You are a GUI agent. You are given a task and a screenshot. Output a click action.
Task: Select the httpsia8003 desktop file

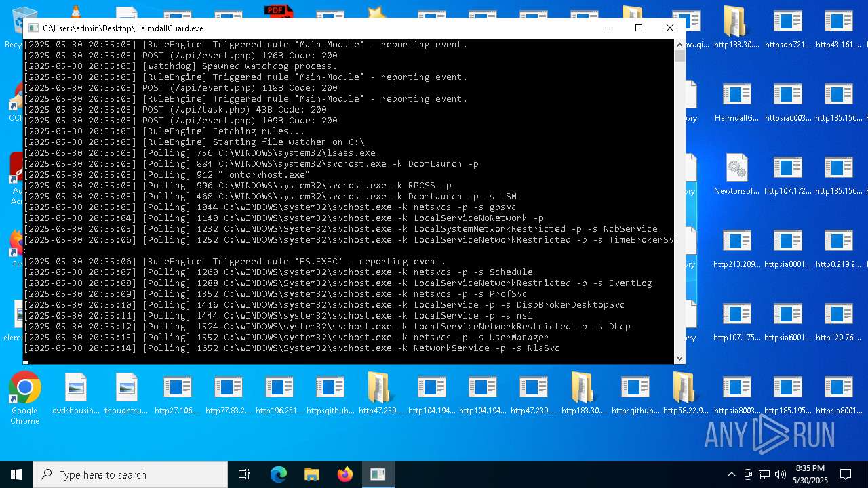pos(736,393)
